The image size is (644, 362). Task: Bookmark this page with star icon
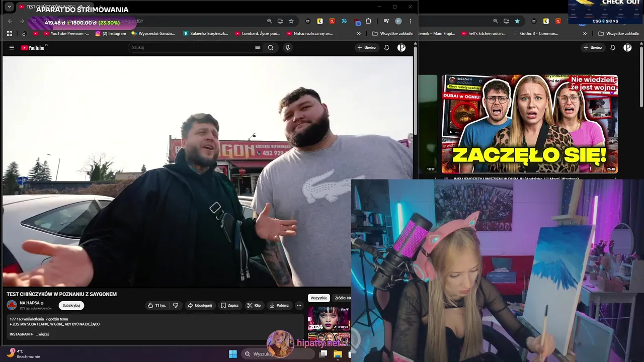pos(291,21)
